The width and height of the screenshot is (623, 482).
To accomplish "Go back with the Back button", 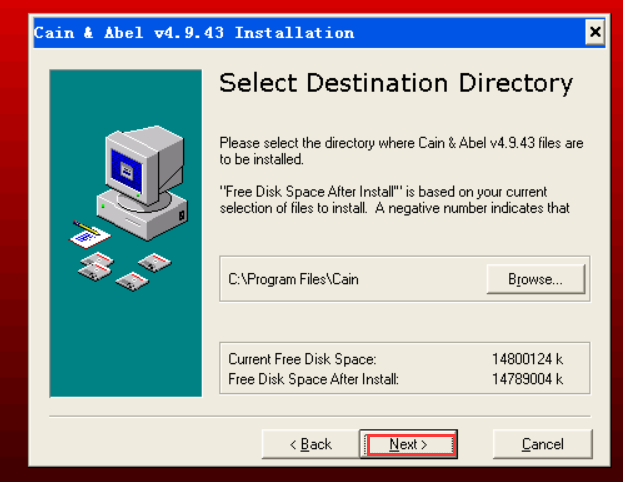I will 311,444.
